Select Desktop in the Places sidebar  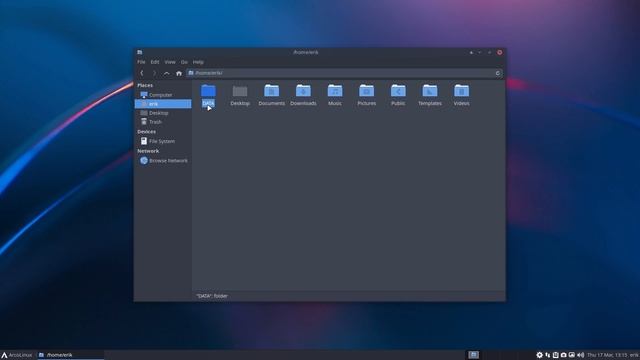(163, 113)
